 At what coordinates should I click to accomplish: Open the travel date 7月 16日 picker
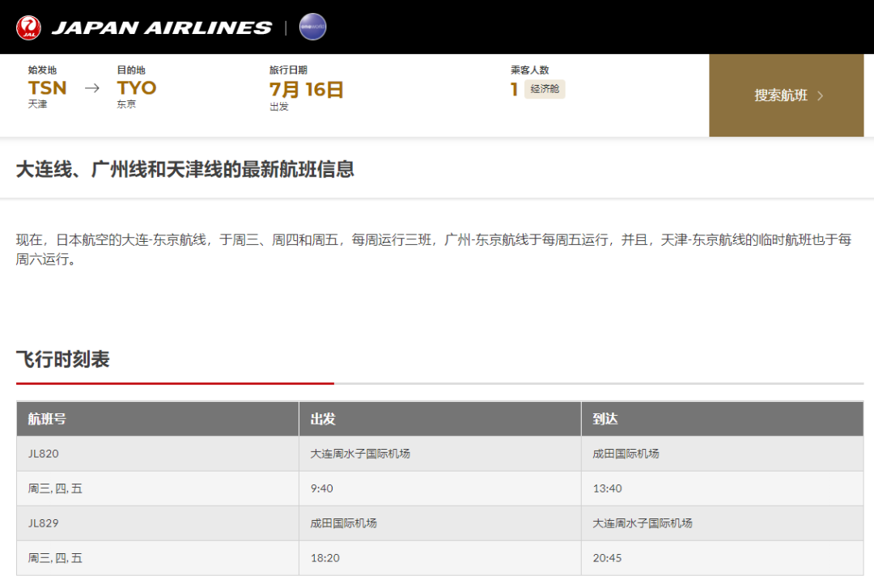(x=306, y=89)
